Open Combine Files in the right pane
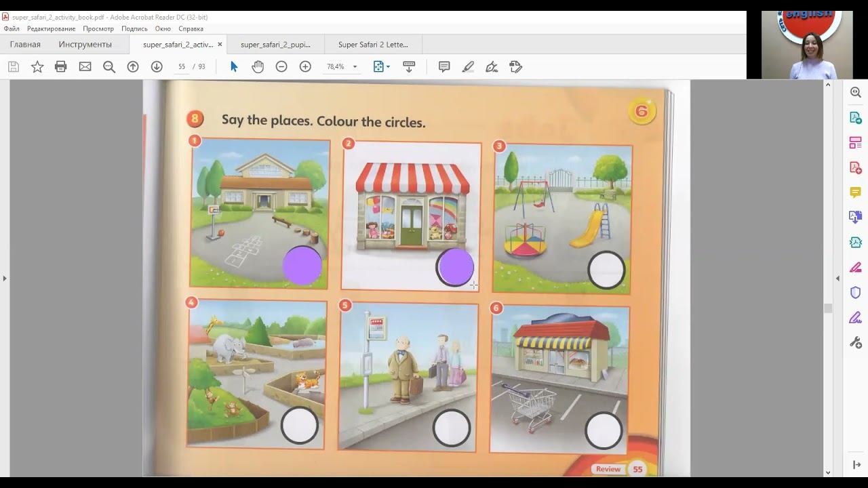Screen dimensions: 868x488 point(856,218)
